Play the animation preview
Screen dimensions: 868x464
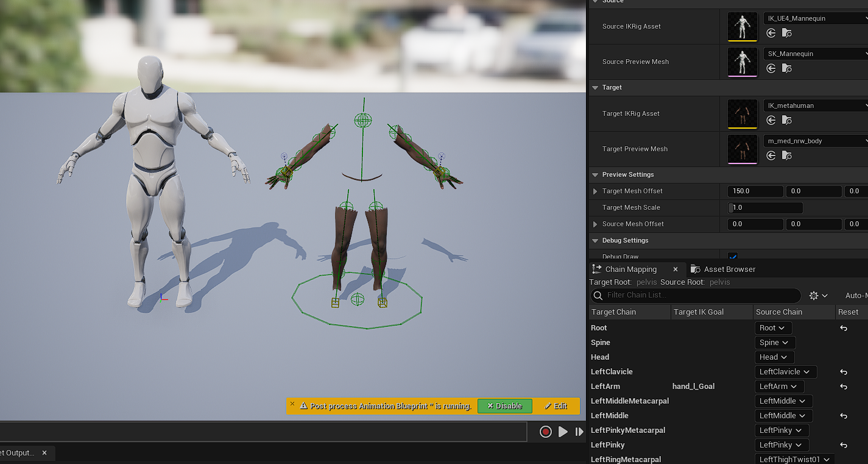(563, 432)
